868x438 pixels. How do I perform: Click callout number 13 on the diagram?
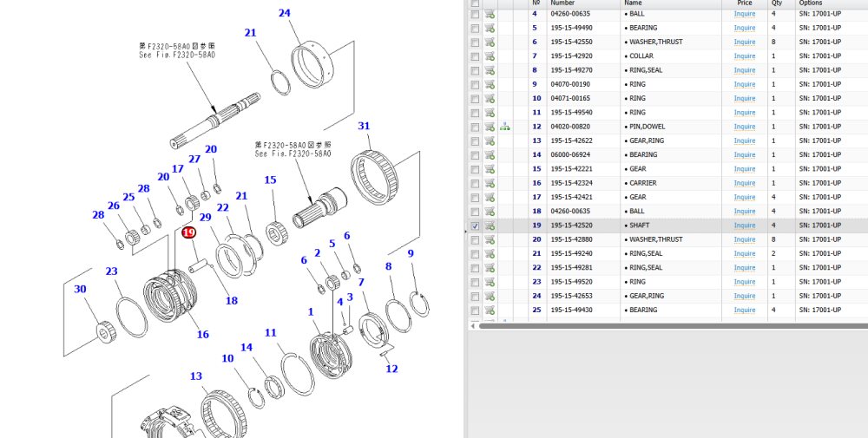pyautogui.click(x=196, y=376)
